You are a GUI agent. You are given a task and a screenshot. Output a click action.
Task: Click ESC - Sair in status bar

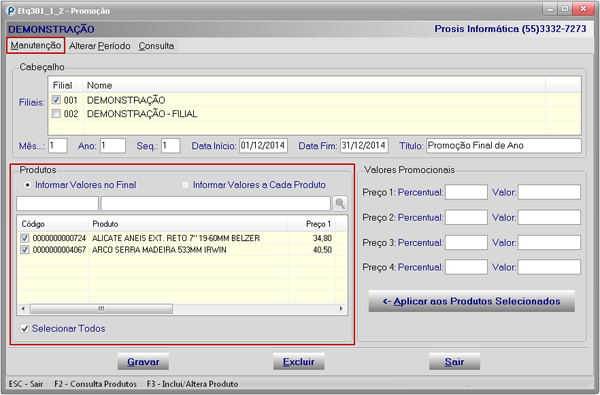click(26, 384)
